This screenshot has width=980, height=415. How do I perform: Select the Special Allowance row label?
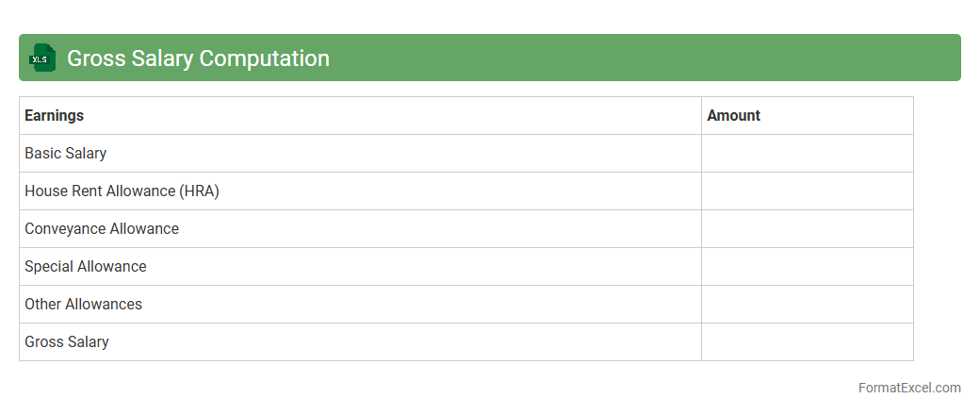click(86, 267)
